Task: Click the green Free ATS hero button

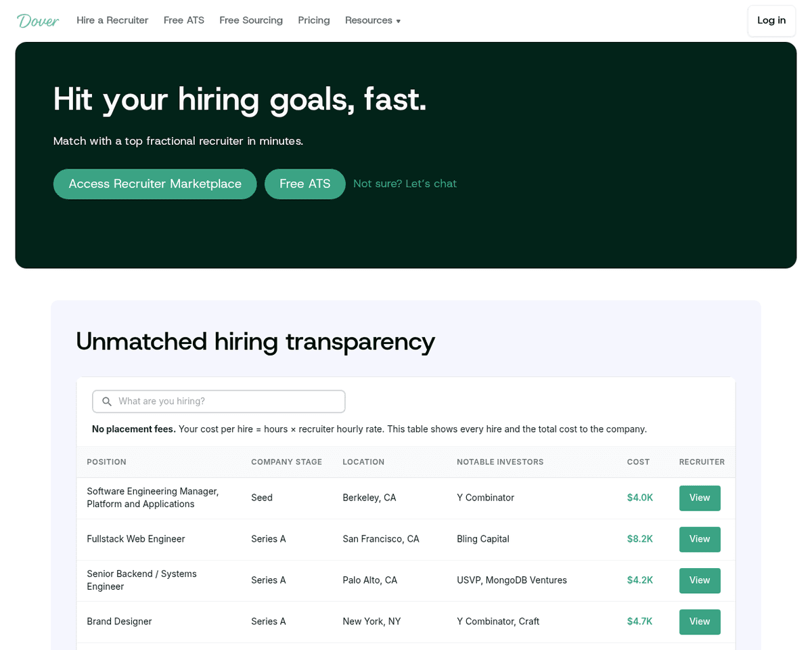Action: pyautogui.click(x=304, y=184)
